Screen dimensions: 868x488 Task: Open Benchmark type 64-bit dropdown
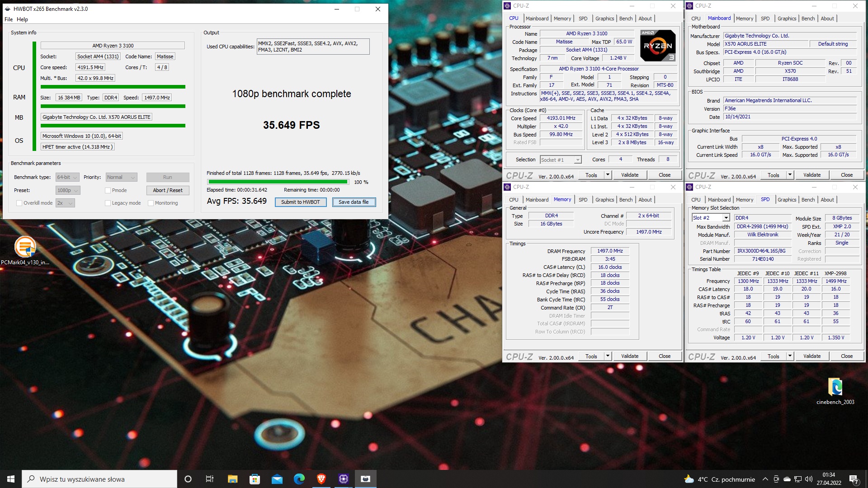67,178
